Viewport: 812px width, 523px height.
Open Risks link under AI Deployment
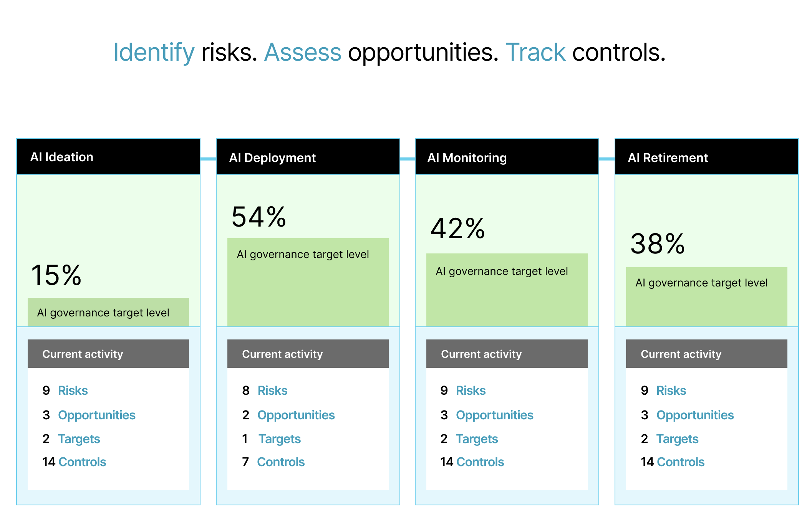[272, 391]
